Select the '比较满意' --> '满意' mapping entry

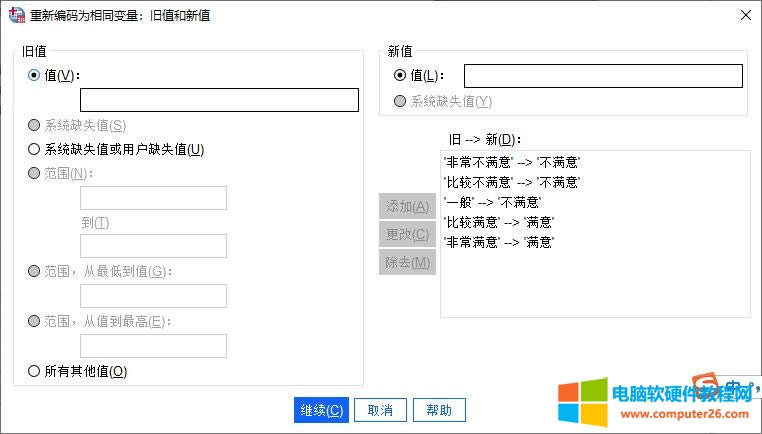click(497, 222)
